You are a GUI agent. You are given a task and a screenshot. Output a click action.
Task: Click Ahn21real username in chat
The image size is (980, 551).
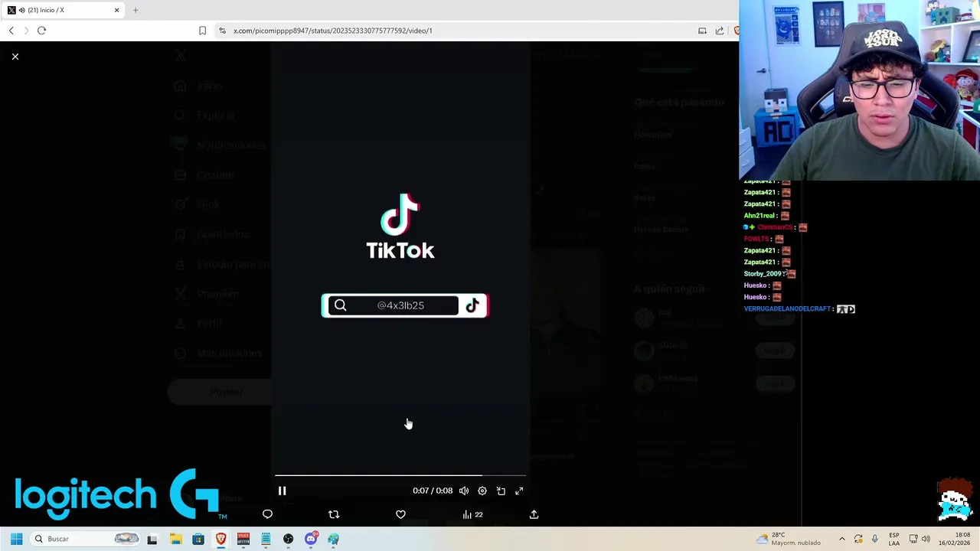tap(759, 216)
